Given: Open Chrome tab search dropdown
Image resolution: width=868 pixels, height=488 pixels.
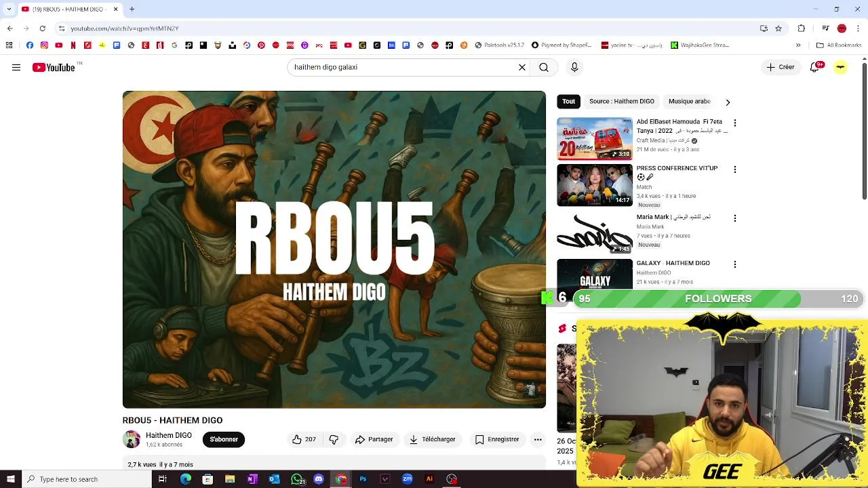Looking at the screenshot, I should pos(9,9).
